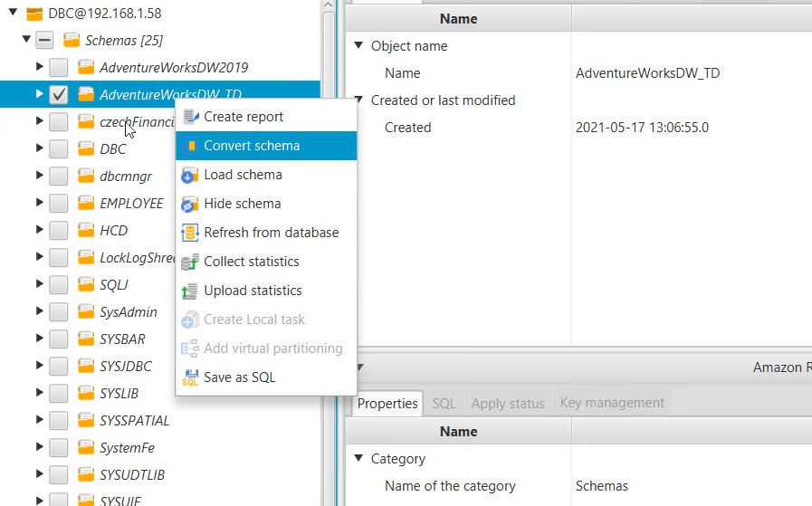Choose Load schema from context menu

[266, 175]
